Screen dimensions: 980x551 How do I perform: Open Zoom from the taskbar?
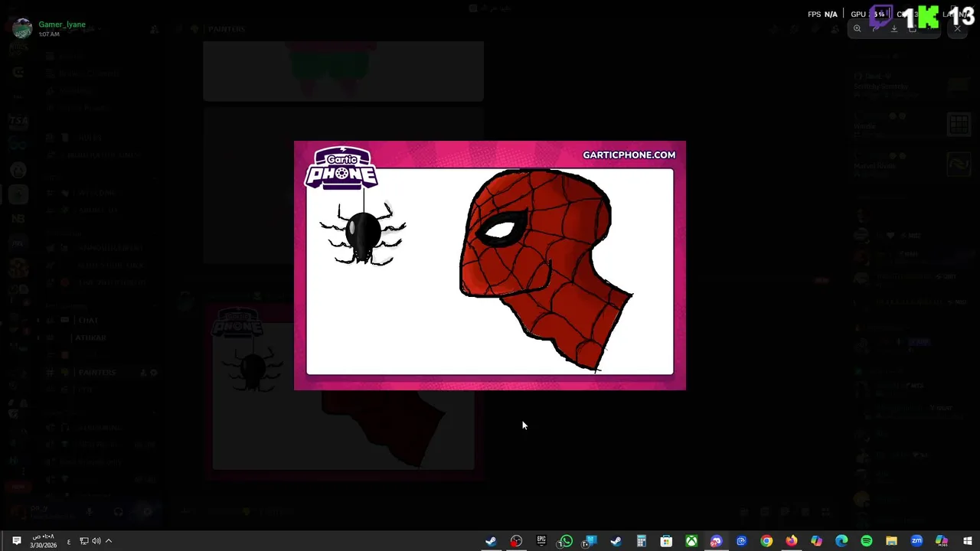(x=916, y=541)
